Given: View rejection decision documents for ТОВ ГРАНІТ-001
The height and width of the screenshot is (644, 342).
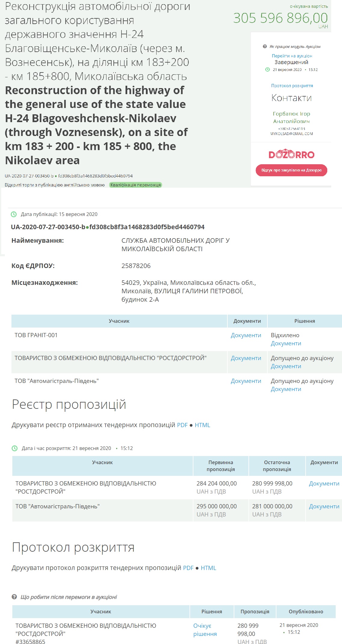Looking at the screenshot, I should pyautogui.click(x=286, y=344).
